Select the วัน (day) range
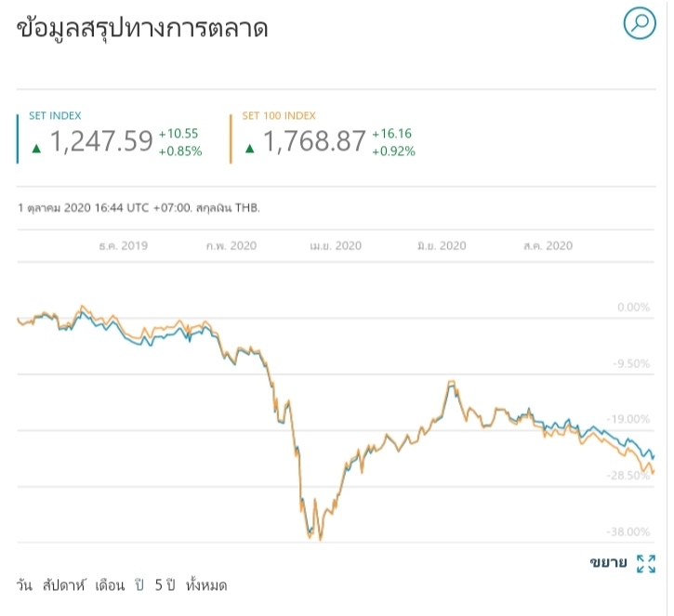This screenshot has height=616, width=674. tap(25, 585)
